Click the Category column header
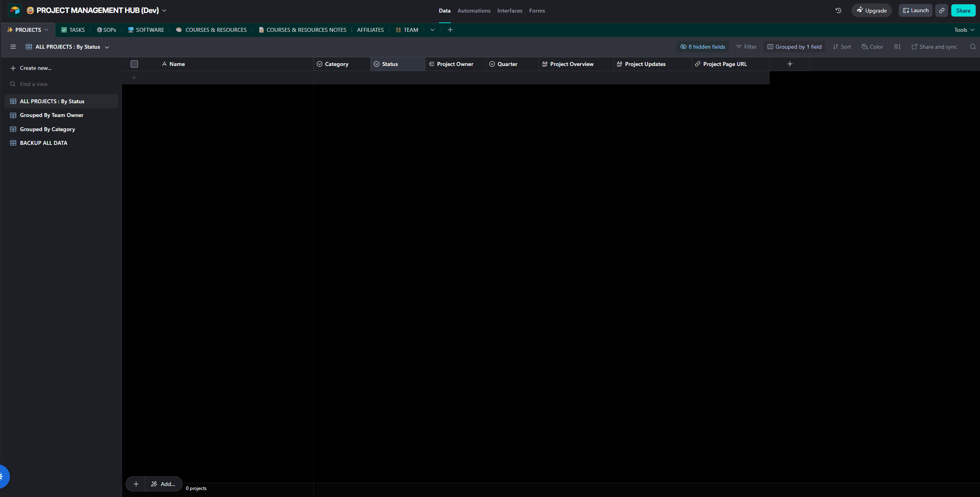The height and width of the screenshot is (497, 980). pos(342,64)
